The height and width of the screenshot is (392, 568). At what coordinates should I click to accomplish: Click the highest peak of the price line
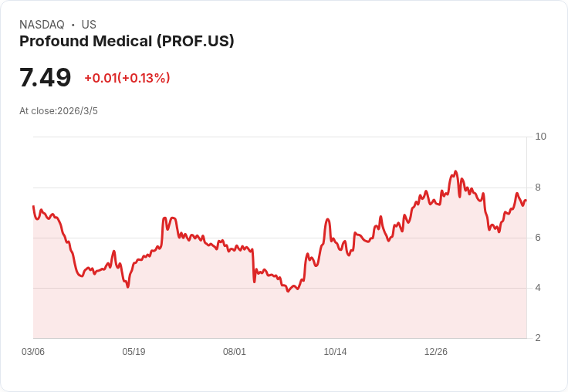(455, 171)
